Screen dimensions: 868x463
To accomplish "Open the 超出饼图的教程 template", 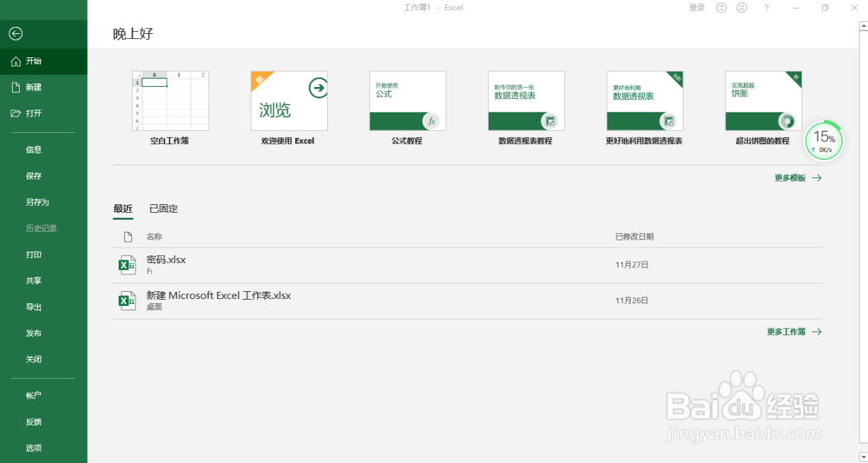I will [x=763, y=109].
